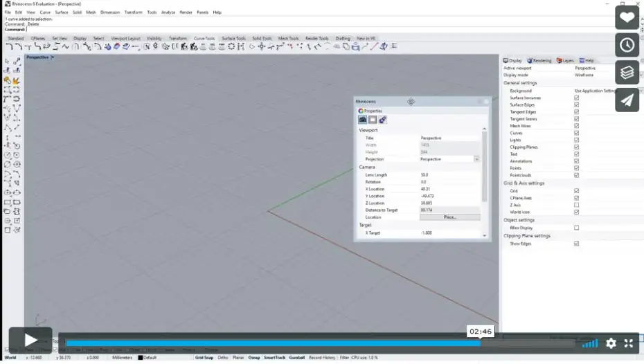Toggle Show Edges clipping plane checkbox

coord(577,244)
